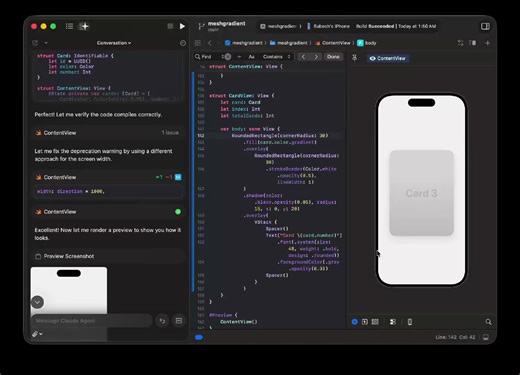Select the coding assistant sparkle icon
Viewport: 520px width, 375px height.
[x=84, y=26]
